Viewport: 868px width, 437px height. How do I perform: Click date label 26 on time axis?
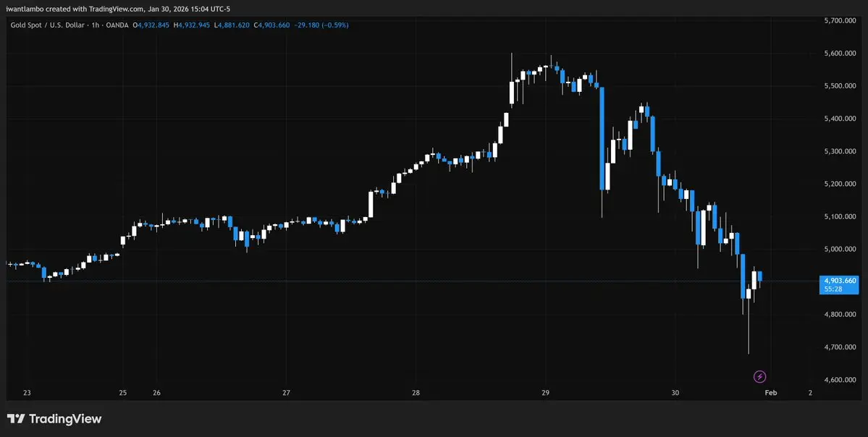tap(156, 393)
